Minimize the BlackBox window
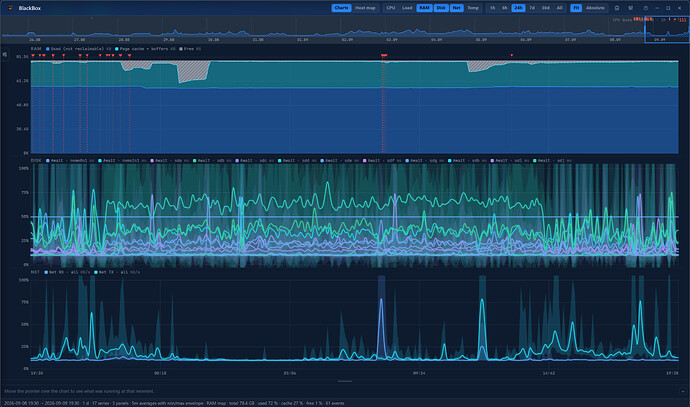This screenshot has height=407, width=690. pos(657,8)
